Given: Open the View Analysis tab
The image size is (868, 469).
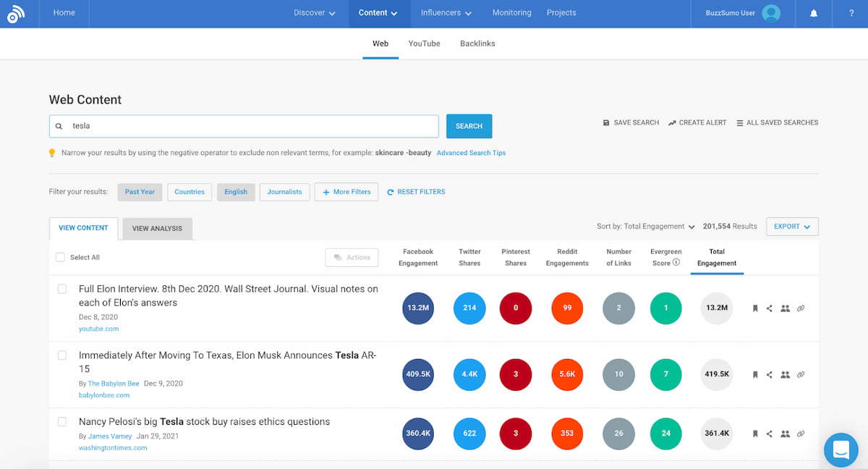Looking at the screenshot, I should click(x=157, y=228).
